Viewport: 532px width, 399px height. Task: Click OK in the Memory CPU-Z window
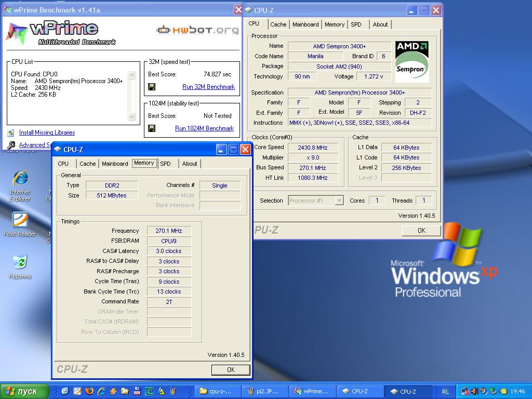click(231, 370)
